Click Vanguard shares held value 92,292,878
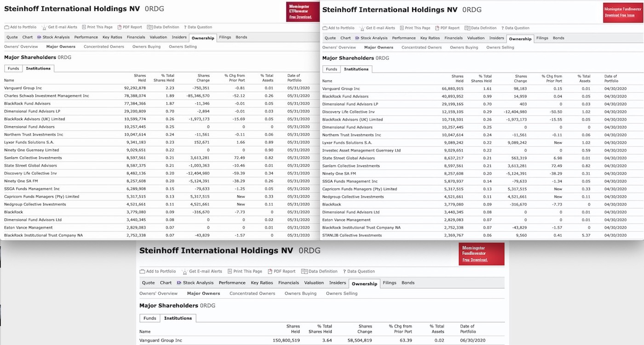The width and height of the screenshot is (644, 345). (x=135, y=88)
